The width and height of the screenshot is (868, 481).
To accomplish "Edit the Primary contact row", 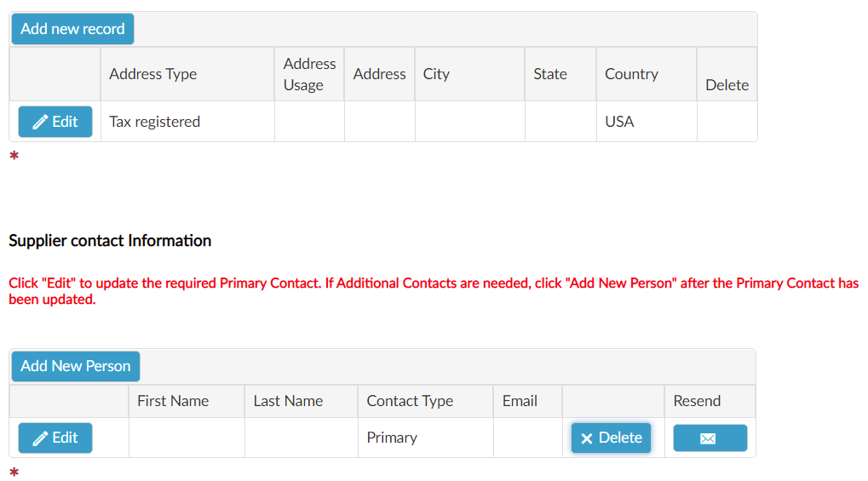I will point(55,438).
